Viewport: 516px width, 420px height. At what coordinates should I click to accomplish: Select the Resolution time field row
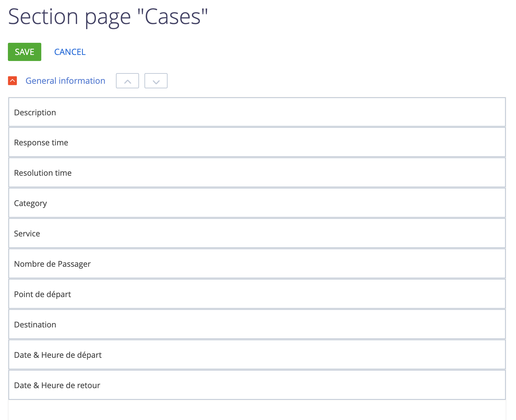[x=257, y=172]
